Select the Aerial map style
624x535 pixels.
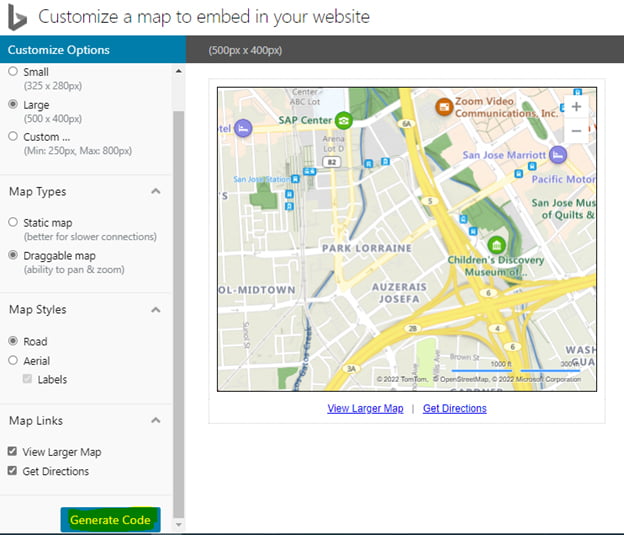13,360
